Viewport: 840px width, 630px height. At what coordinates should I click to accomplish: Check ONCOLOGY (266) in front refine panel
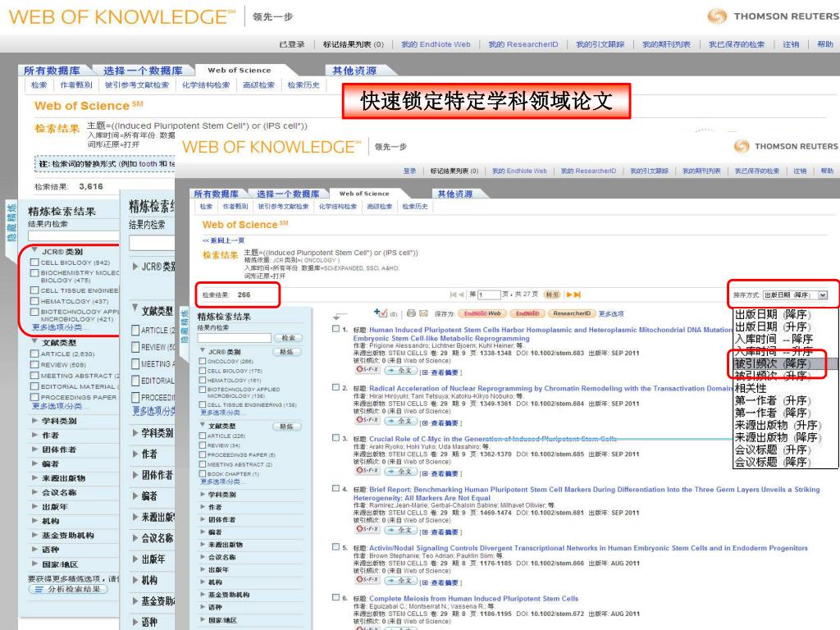tap(203, 361)
